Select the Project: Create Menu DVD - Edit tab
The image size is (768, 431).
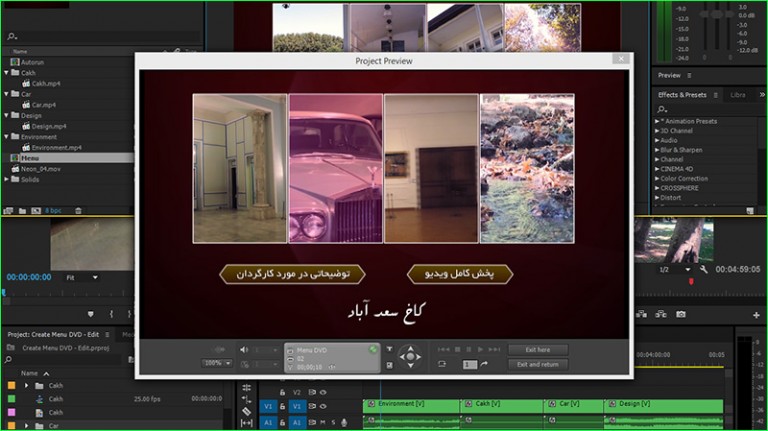[x=53, y=335]
